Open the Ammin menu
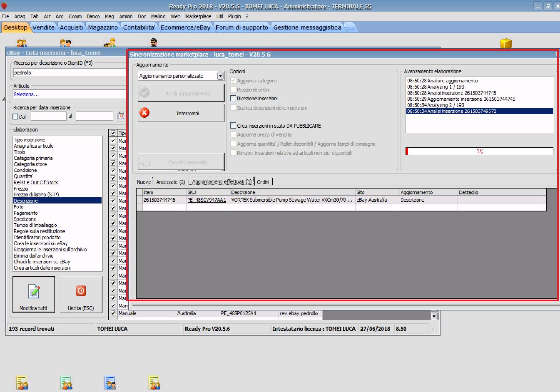The width and height of the screenshot is (560, 392). (126, 17)
